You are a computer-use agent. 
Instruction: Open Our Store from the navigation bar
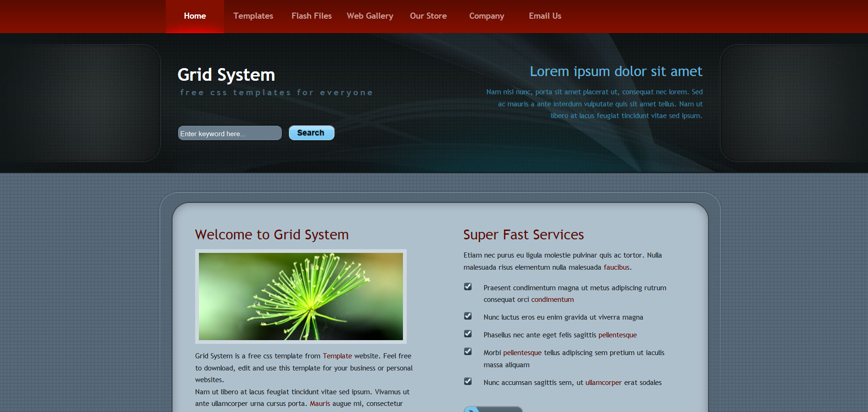pyautogui.click(x=428, y=16)
